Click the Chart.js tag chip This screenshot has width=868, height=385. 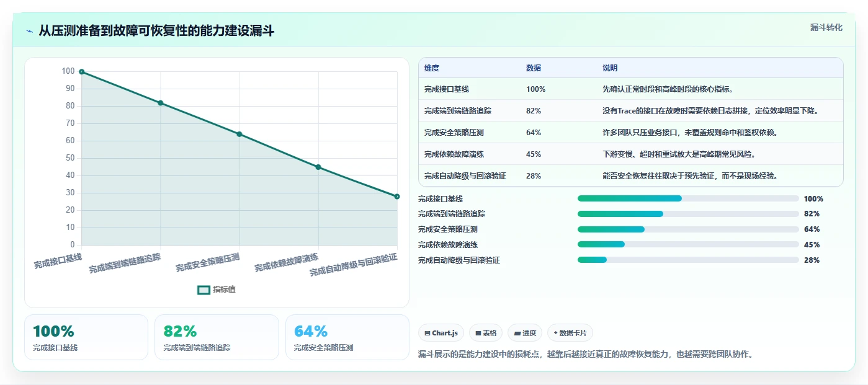pyautogui.click(x=441, y=333)
